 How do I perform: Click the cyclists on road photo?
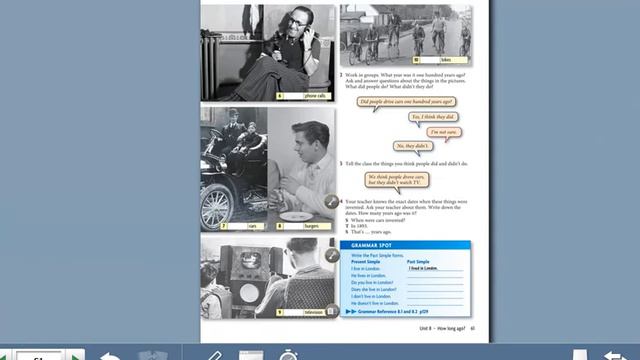coord(406,35)
